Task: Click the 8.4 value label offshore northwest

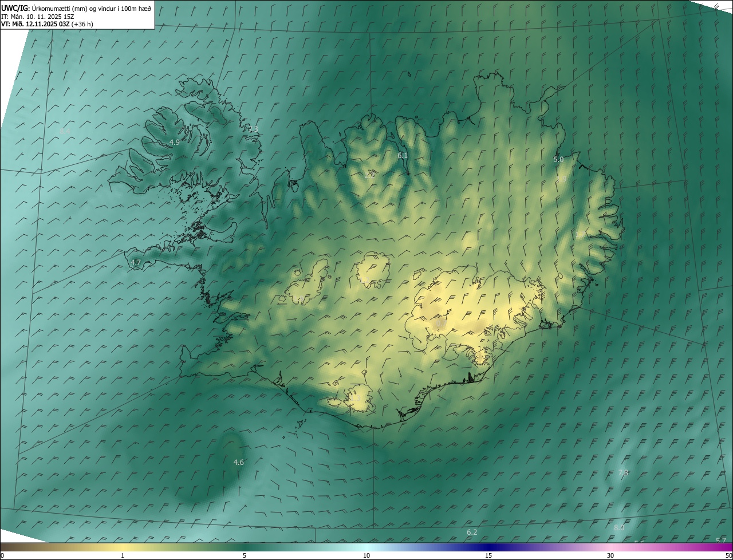Action: click(65, 131)
